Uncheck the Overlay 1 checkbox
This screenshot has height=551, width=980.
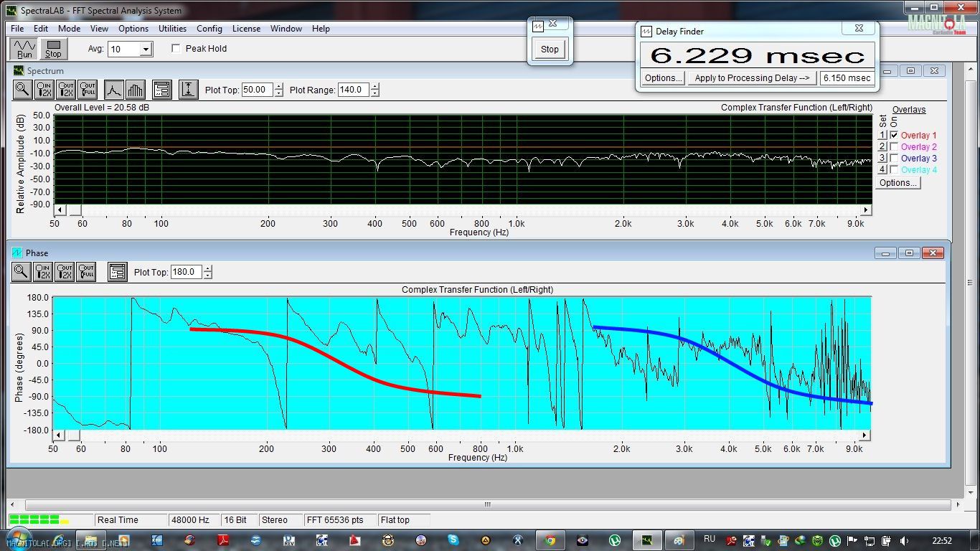coord(894,135)
